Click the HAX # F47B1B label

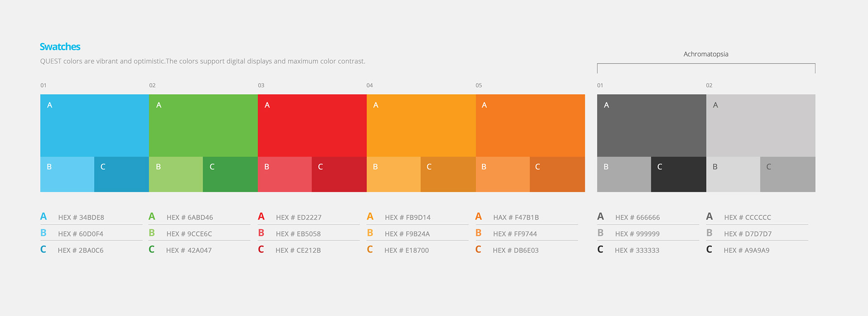[x=516, y=217]
